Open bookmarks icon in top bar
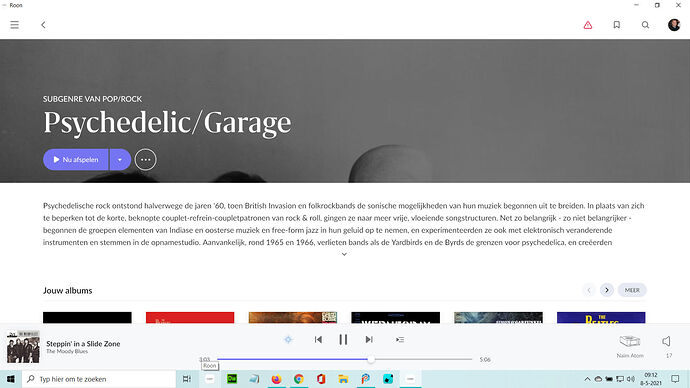 (617, 25)
